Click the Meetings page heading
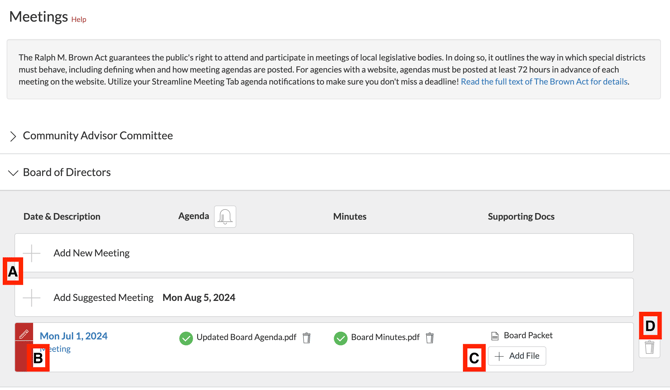The width and height of the screenshot is (670, 390). tap(38, 17)
